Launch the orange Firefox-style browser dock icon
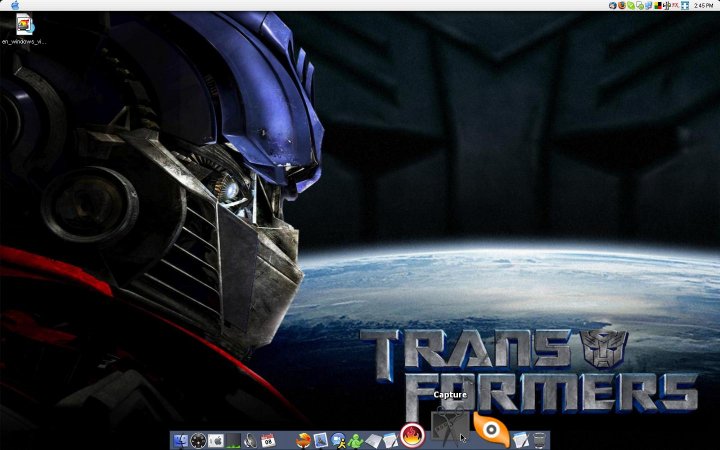Screen dimensions: 720x450 (303, 441)
